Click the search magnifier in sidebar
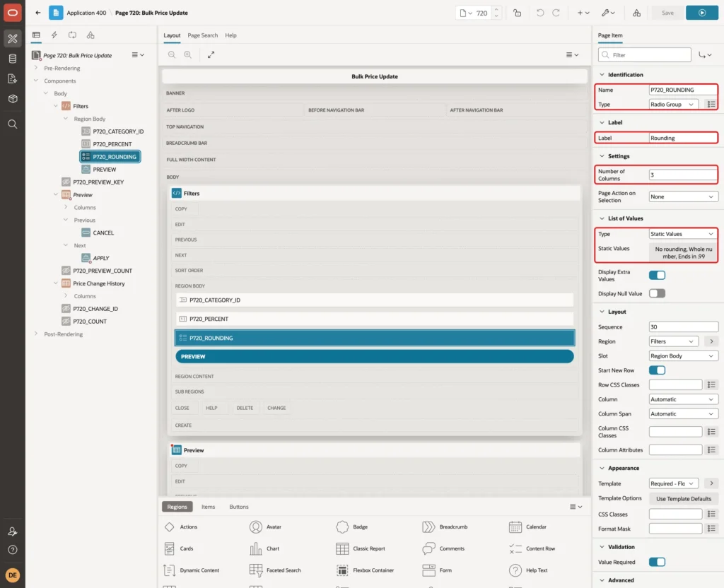This screenshot has width=724, height=588. pyautogui.click(x=13, y=124)
